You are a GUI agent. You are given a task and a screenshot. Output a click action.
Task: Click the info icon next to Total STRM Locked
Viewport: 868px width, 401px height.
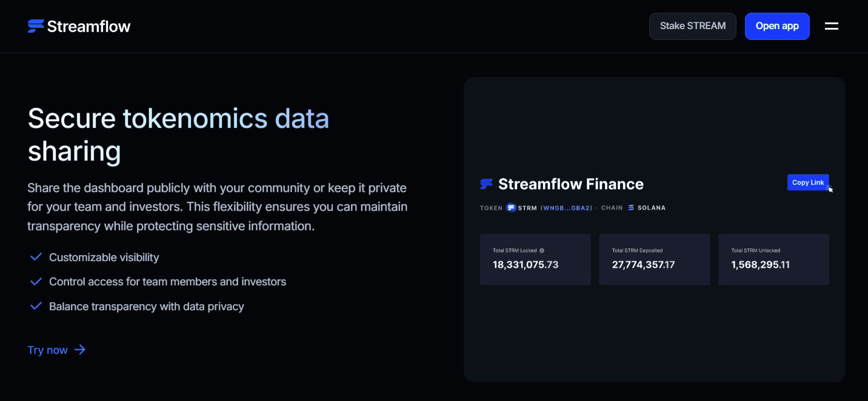[x=542, y=250]
